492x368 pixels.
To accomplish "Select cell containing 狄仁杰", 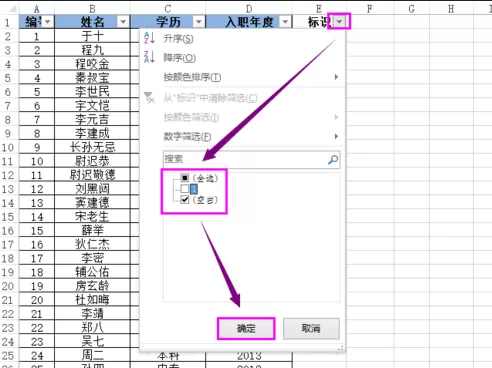I will 92,244.
